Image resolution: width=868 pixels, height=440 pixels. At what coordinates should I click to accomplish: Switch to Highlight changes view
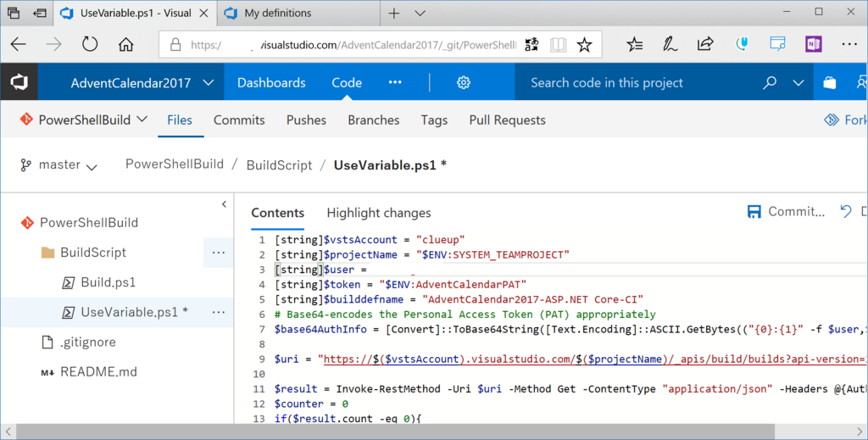click(379, 213)
